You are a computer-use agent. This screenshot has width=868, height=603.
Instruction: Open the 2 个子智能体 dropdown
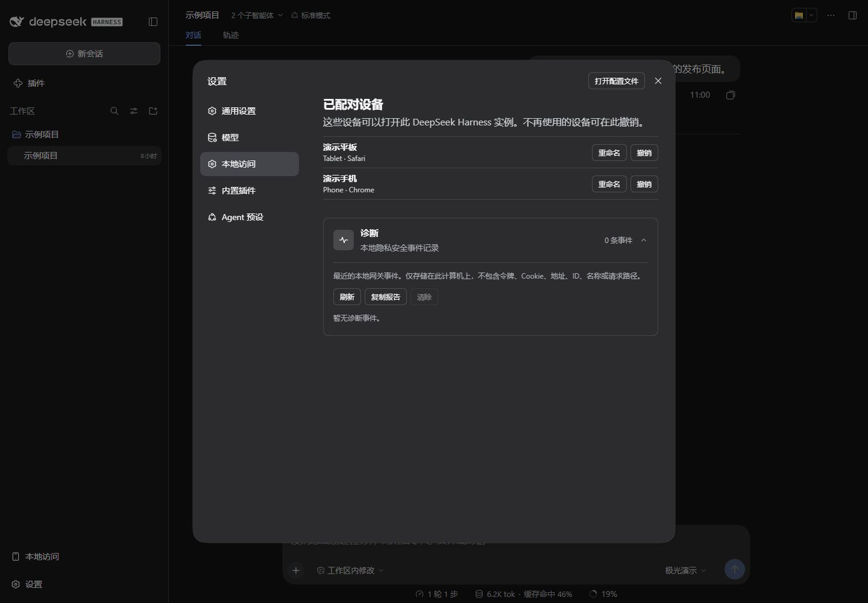(257, 16)
